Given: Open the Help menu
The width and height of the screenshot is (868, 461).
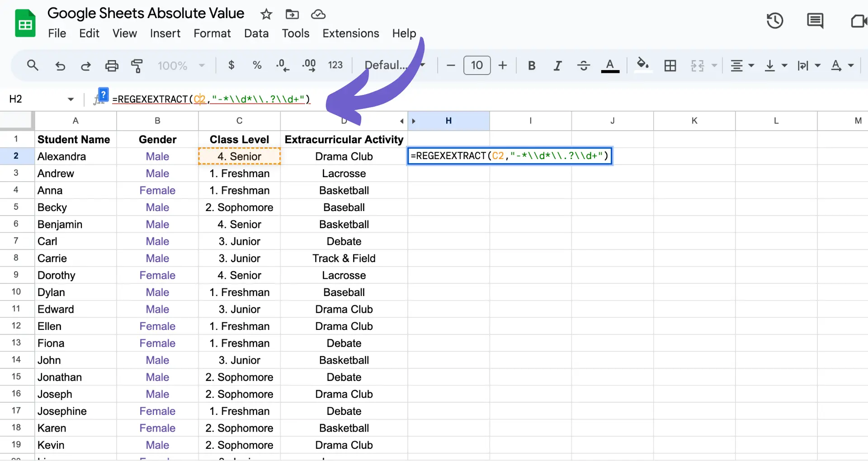Looking at the screenshot, I should pyautogui.click(x=404, y=33).
